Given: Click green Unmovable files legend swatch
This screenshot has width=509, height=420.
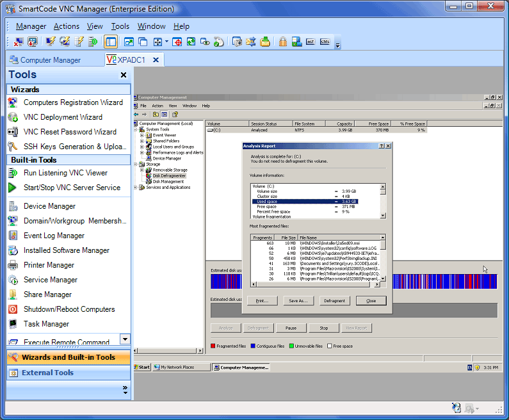Looking at the screenshot, I should [291, 346].
